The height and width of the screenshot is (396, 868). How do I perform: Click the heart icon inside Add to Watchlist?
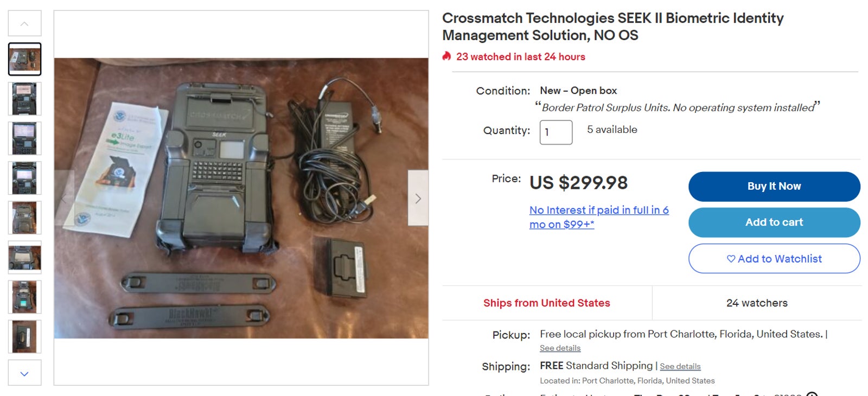[x=732, y=259]
